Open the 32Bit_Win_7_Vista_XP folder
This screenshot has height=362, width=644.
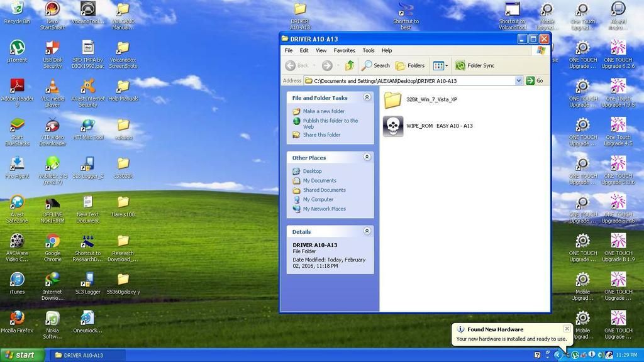click(x=393, y=99)
